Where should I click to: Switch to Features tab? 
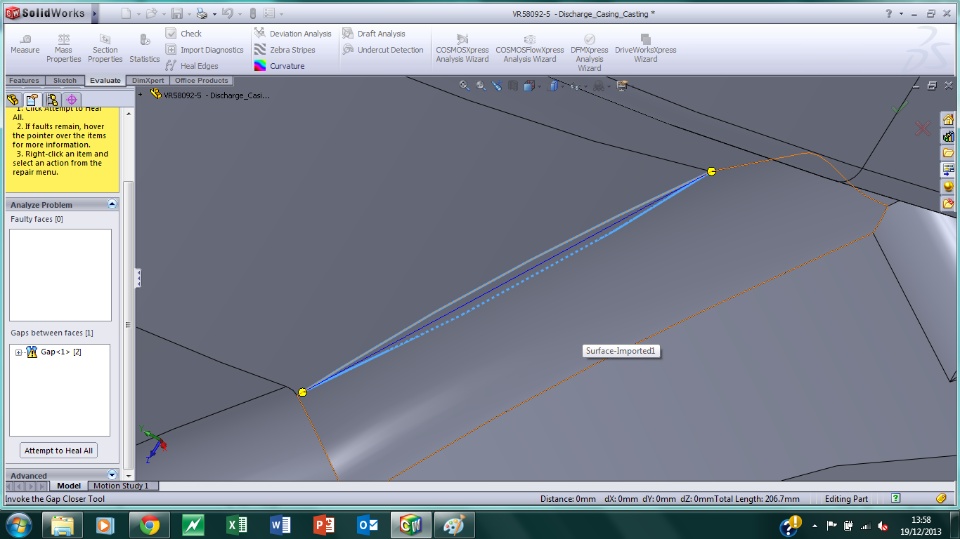(x=24, y=80)
